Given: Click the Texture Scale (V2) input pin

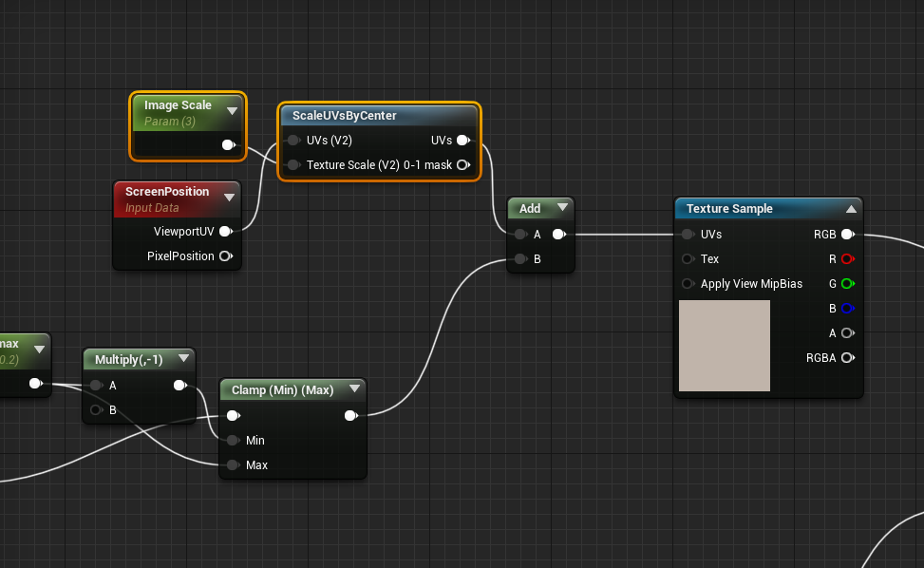Looking at the screenshot, I should (293, 165).
